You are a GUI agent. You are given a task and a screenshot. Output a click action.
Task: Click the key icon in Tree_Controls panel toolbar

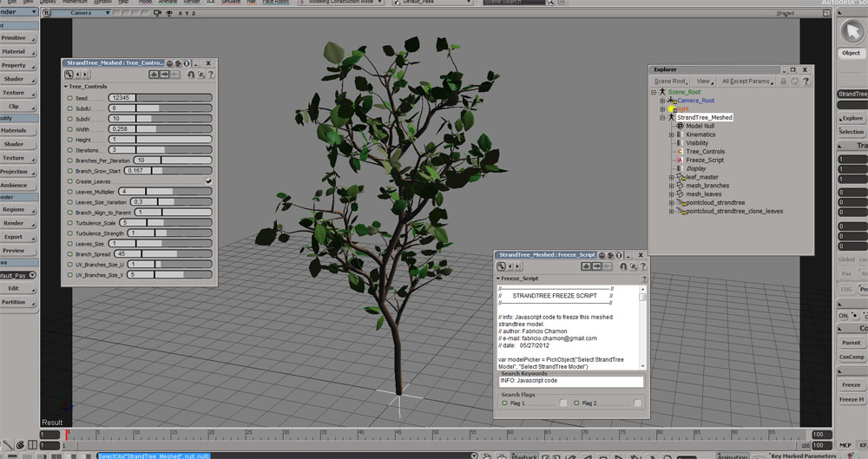pyautogui.click(x=68, y=75)
